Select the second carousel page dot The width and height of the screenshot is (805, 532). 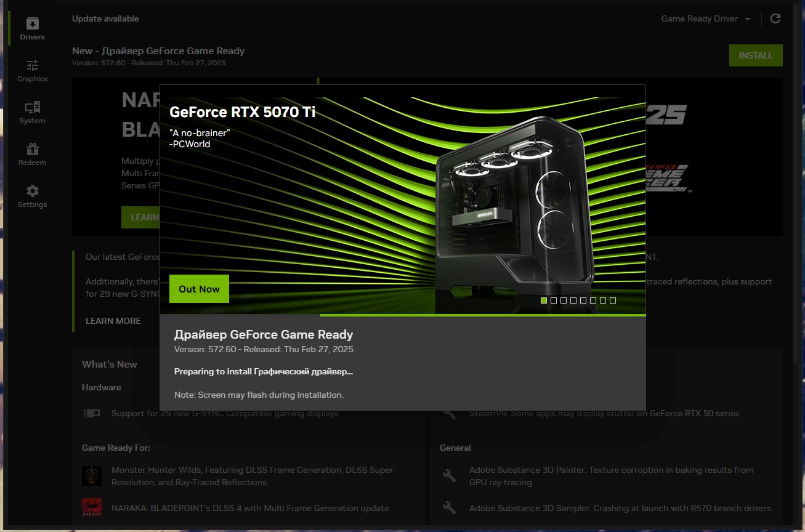coord(554,300)
